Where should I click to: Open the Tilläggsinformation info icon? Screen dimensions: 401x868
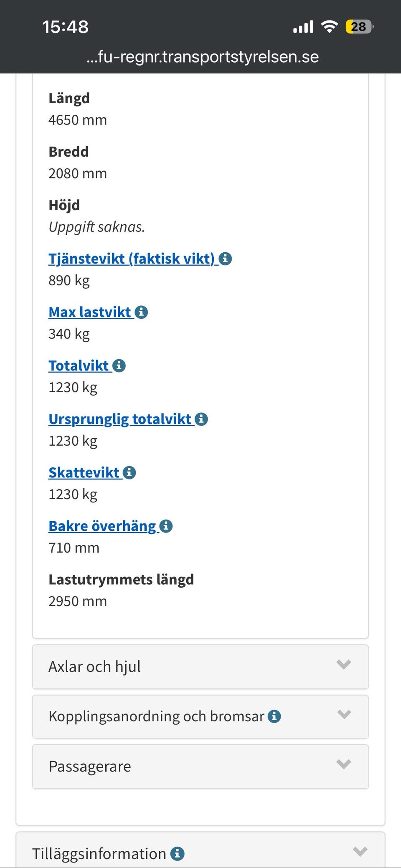click(x=177, y=853)
